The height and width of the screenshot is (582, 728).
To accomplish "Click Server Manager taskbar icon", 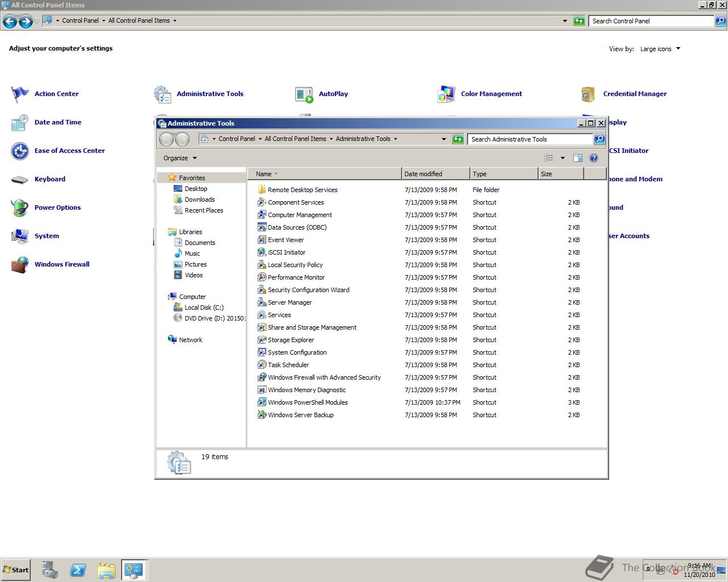I will pyautogui.click(x=49, y=569).
